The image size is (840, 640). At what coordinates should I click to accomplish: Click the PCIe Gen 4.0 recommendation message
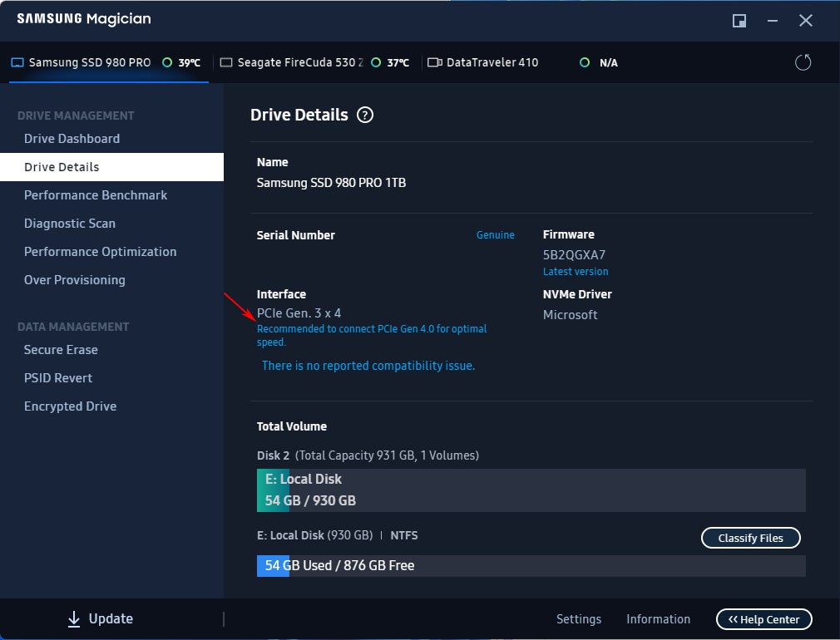pos(371,335)
